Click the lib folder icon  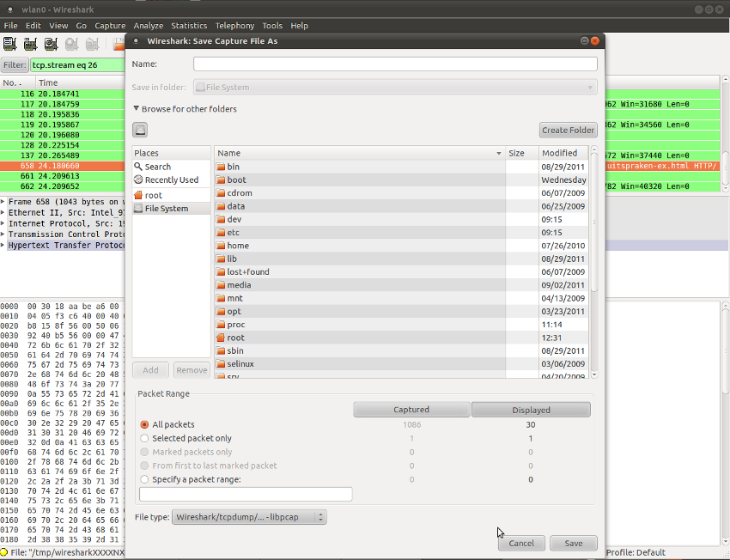[x=221, y=259]
